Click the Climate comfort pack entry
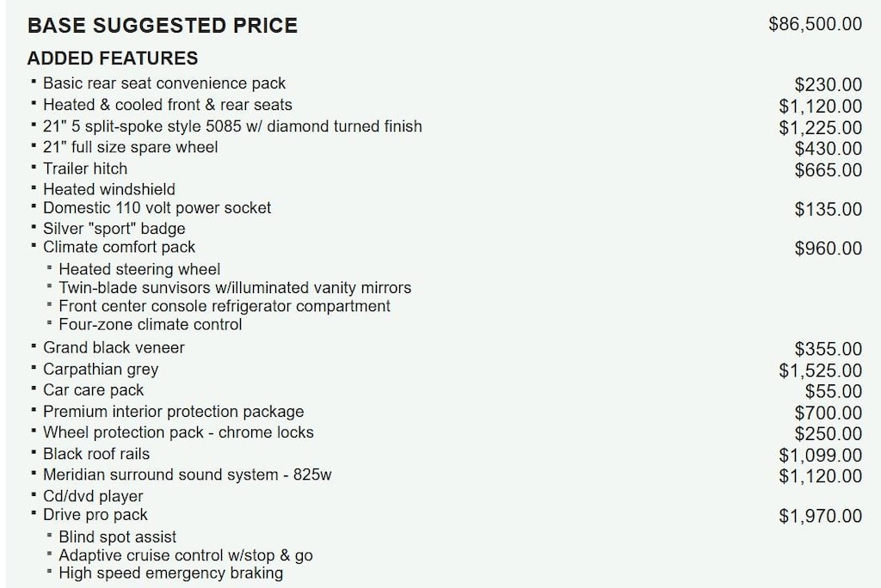 (x=120, y=248)
